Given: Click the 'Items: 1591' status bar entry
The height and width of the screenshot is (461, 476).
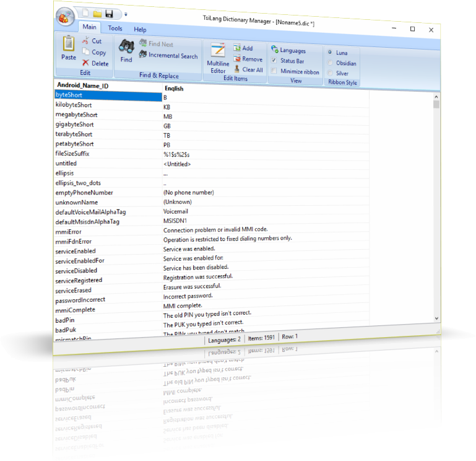Looking at the screenshot, I should [x=261, y=338].
